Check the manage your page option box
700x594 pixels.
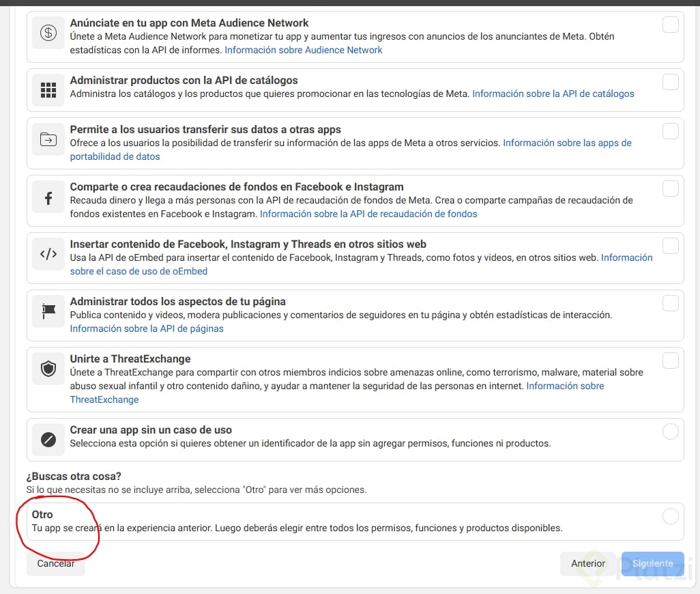[670, 303]
